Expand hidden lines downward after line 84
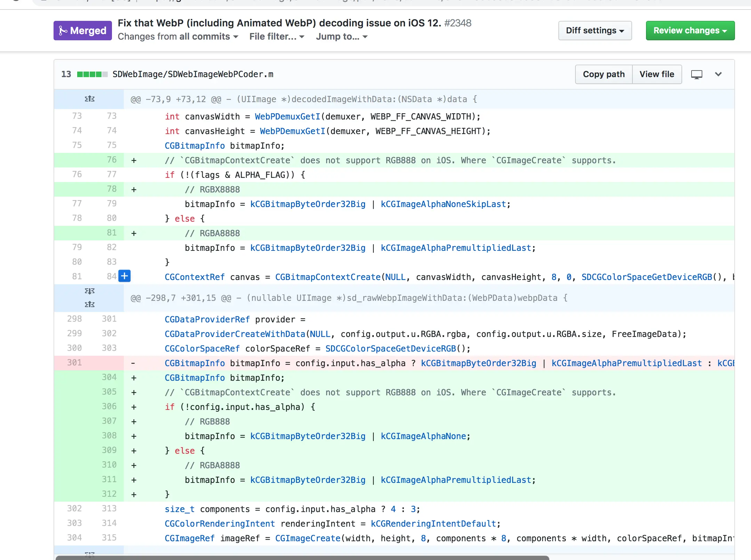751x560 pixels. [89, 291]
